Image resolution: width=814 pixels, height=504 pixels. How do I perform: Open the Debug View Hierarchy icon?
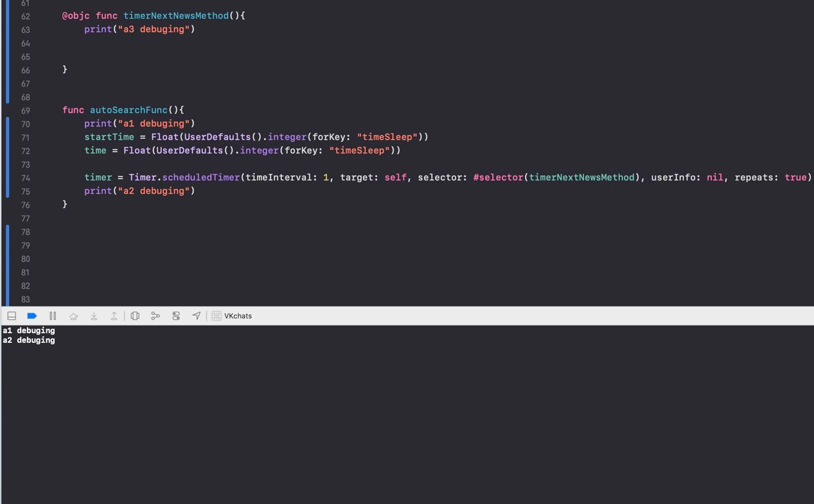pos(135,316)
